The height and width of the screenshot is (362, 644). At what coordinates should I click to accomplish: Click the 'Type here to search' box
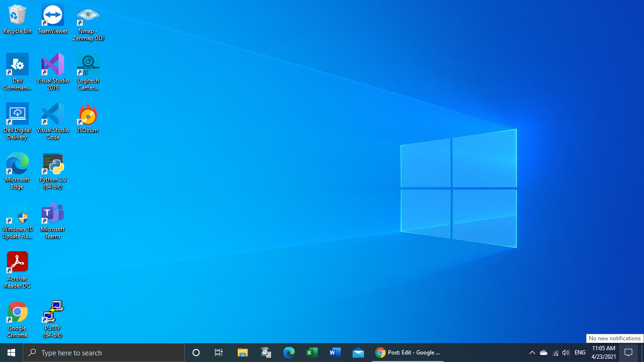pos(104,353)
